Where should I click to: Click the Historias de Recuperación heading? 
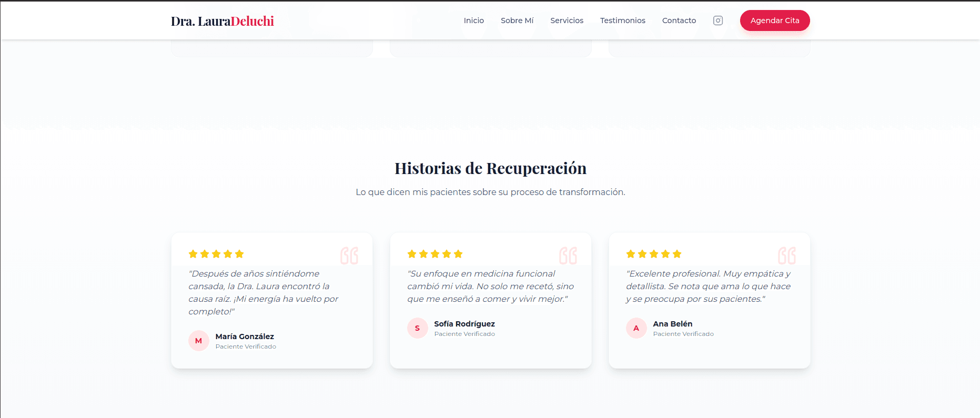tap(490, 168)
